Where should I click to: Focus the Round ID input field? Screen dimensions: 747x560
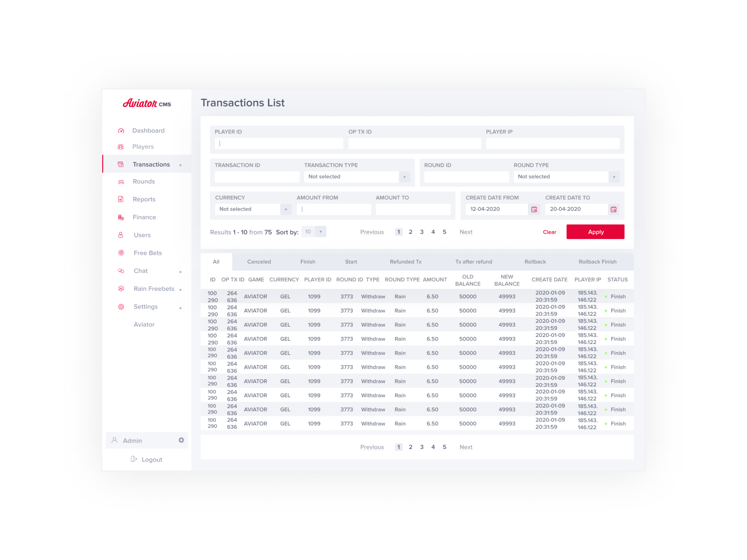pos(467,177)
